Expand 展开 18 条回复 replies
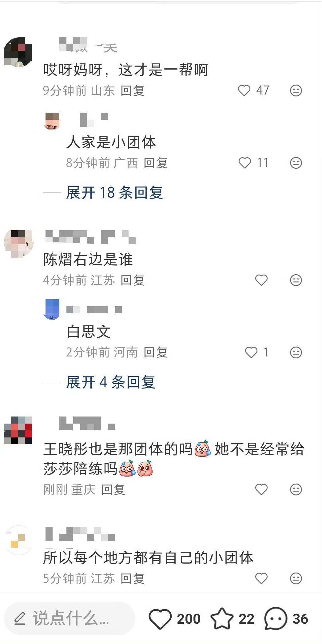322x644 pixels. tap(114, 193)
